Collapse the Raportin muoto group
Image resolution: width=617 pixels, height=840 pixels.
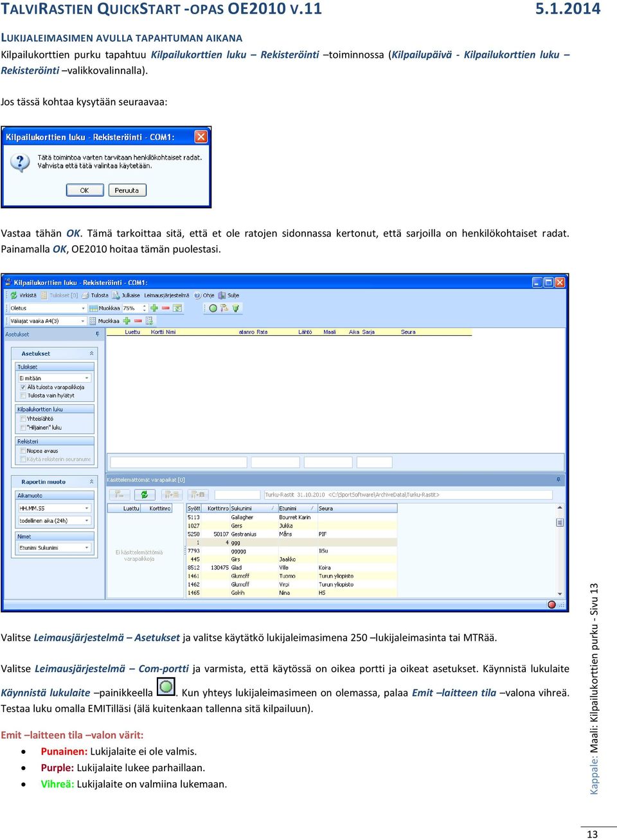[x=91, y=481]
